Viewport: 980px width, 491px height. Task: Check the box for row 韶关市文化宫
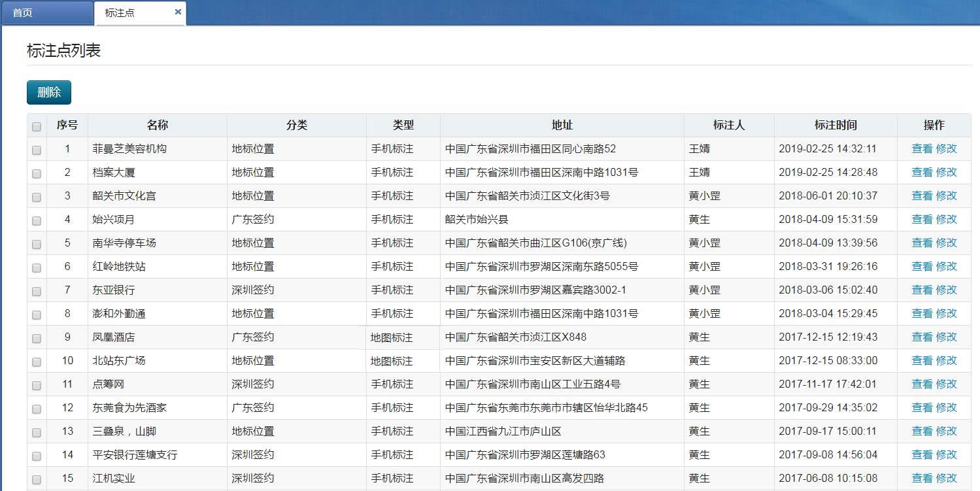(37, 197)
